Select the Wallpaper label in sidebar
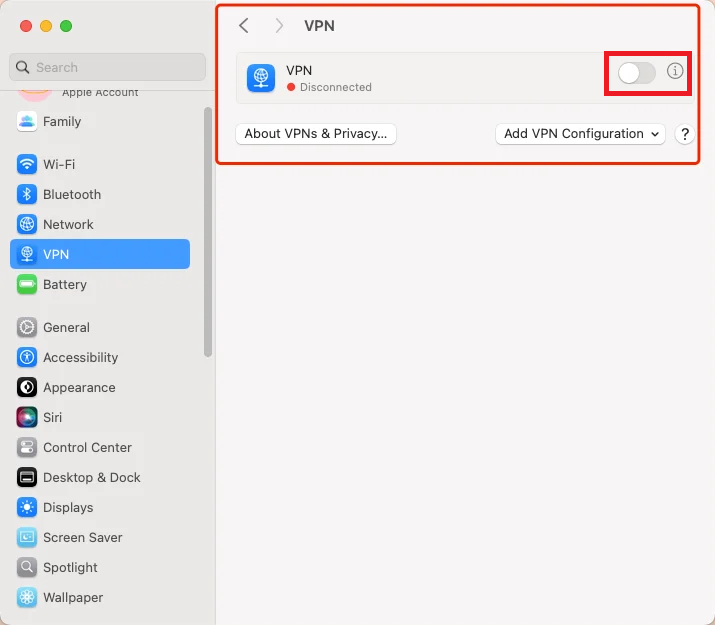 click(x=73, y=598)
